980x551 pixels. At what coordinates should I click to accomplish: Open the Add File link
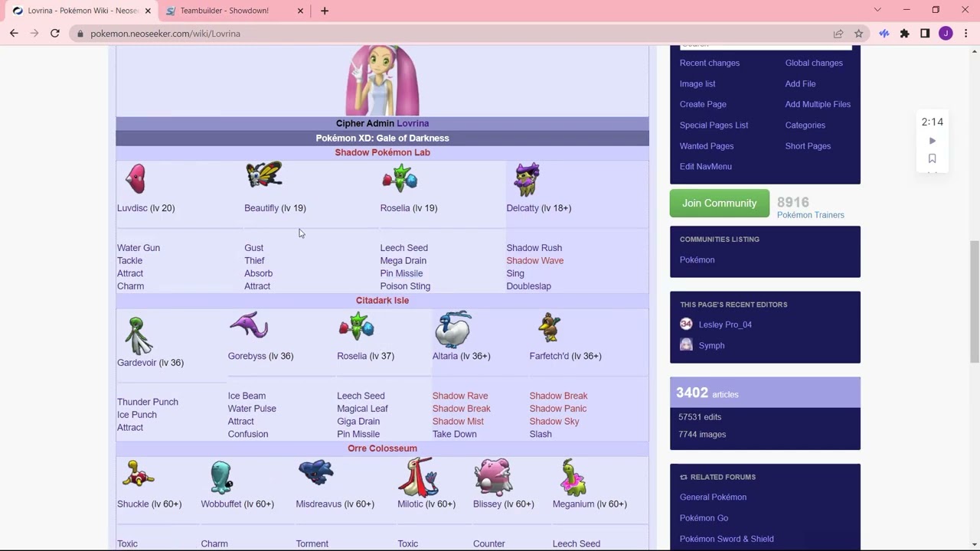[800, 83]
